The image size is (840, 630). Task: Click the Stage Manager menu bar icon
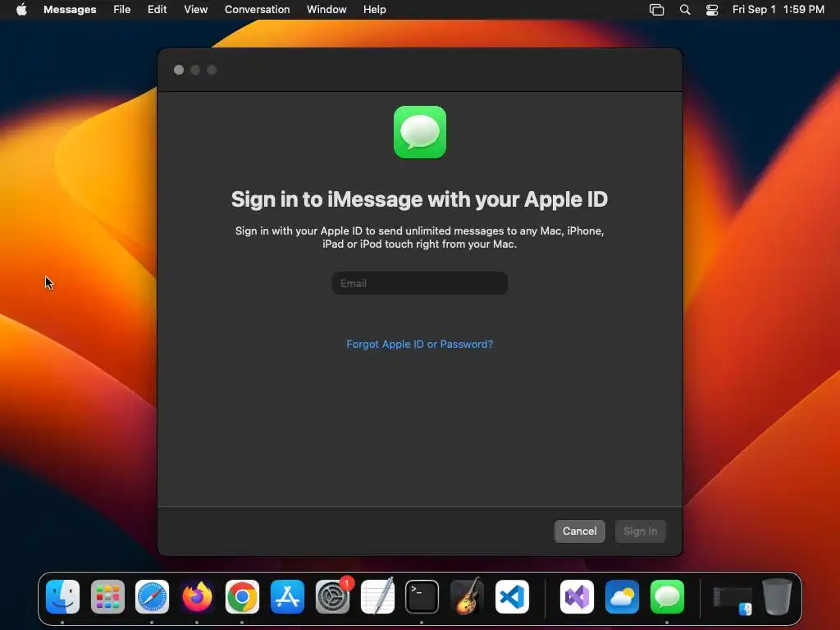[x=657, y=10]
